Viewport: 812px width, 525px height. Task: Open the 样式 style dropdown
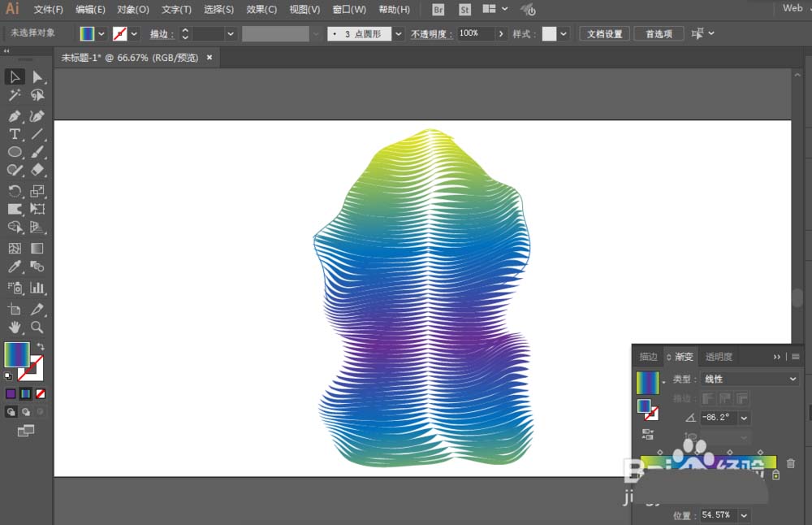564,33
